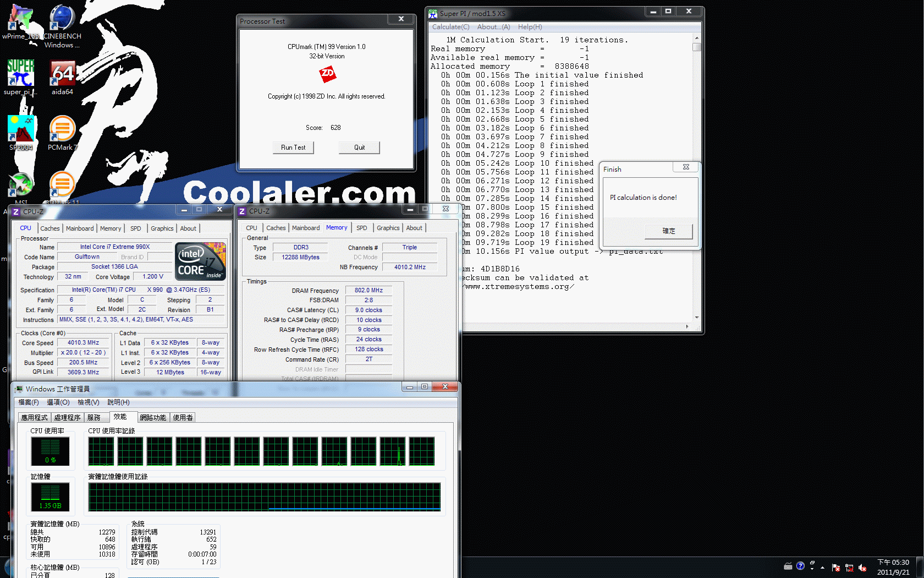
Task: Click the Core Speed value 4010.3 MHz
Action: pyautogui.click(x=84, y=342)
